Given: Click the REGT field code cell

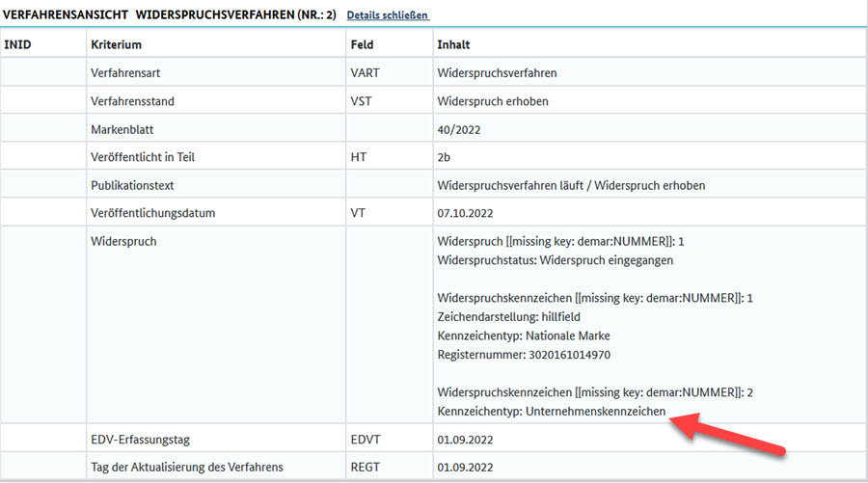Looking at the screenshot, I should click(x=366, y=468).
